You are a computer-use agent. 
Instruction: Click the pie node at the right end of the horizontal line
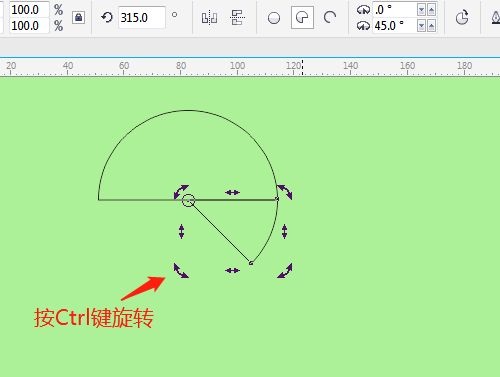pyautogui.click(x=277, y=199)
